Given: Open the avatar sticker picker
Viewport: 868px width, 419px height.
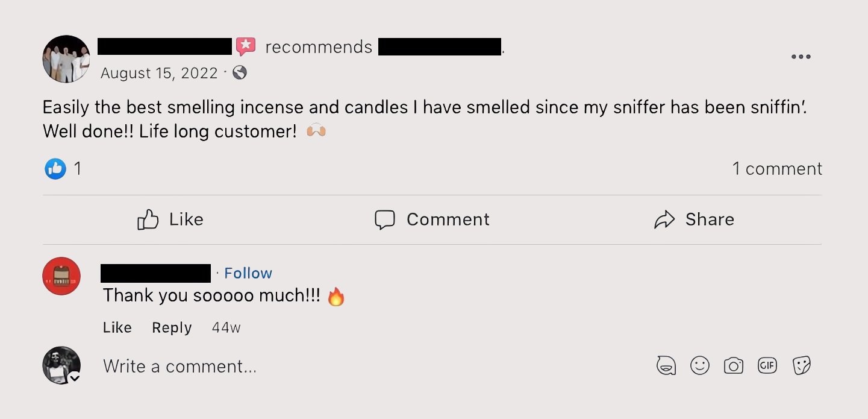Looking at the screenshot, I should coord(666,365).
